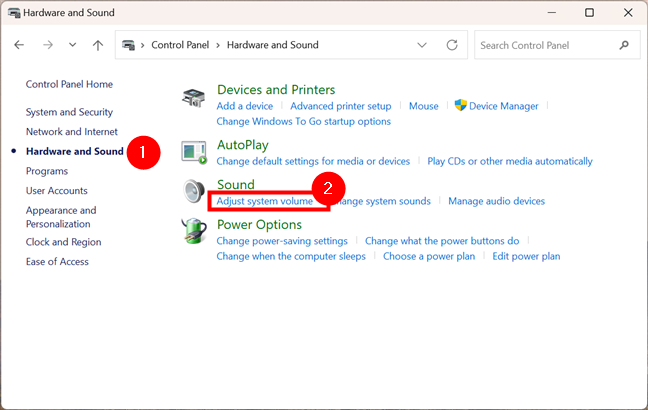Change default settings for media or devices
This screenshot has height=410, width=648.
coord(313,161)
